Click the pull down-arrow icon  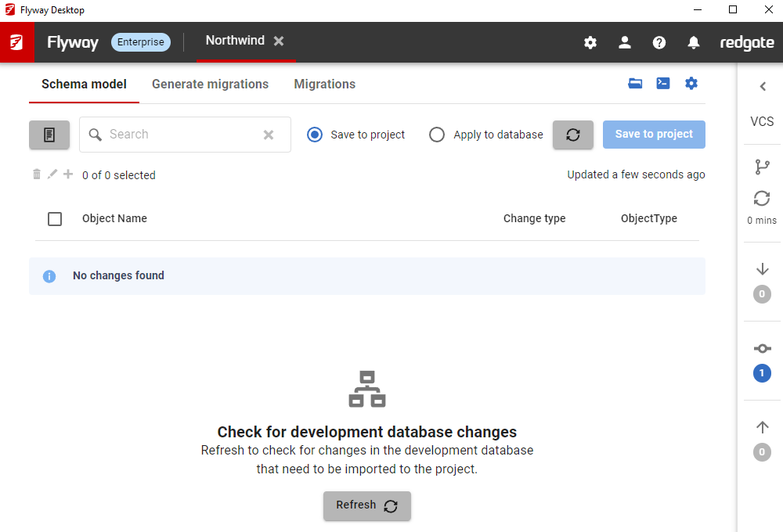(x=762, y=269)
